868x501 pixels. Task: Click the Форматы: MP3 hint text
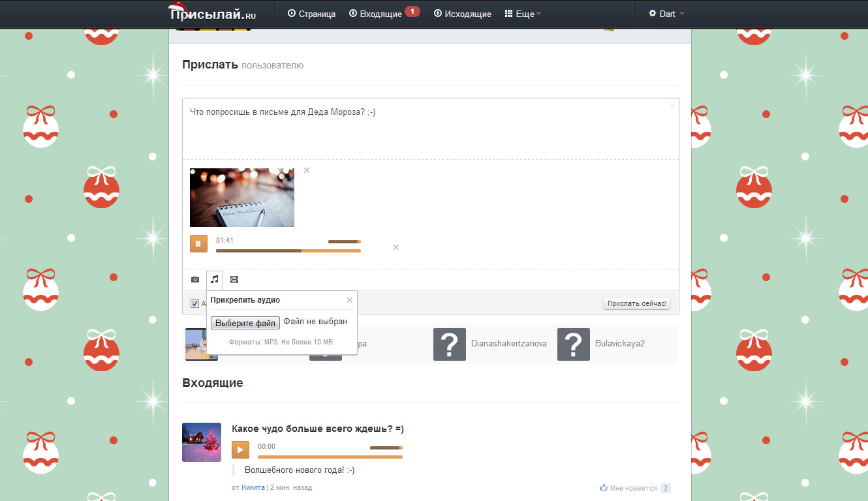(281, 342)
